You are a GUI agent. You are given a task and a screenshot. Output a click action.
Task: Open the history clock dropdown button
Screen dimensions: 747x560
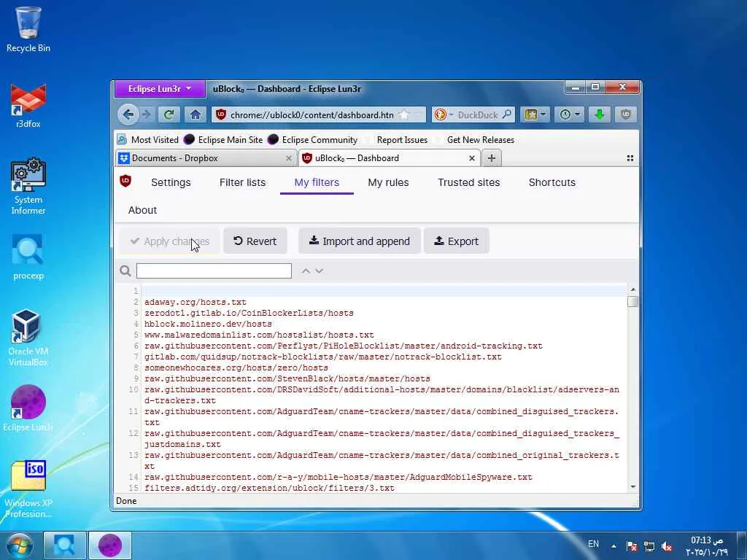coord(569,114)
